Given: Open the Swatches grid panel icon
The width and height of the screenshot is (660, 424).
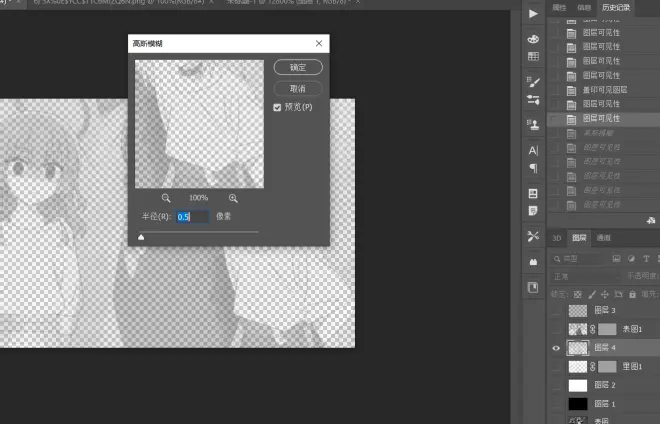Looking at the screenshot, I should pyautogui.click(x=533, y=56).
